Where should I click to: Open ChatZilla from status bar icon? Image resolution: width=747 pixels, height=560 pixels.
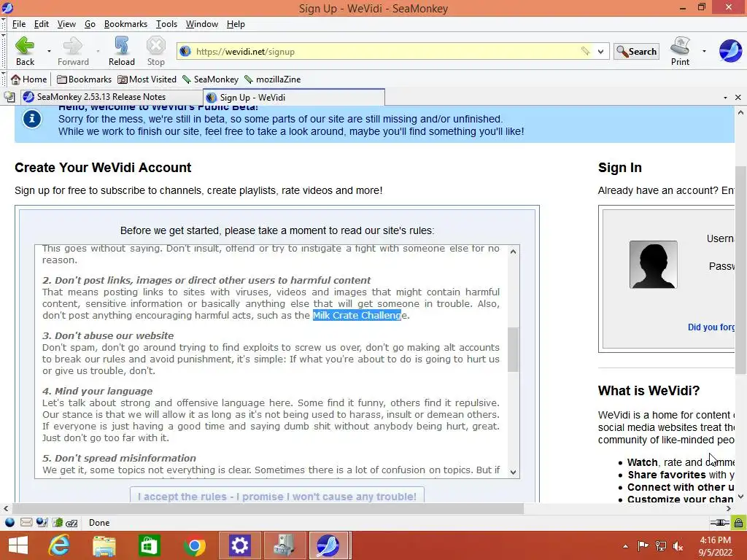point(72,523)
